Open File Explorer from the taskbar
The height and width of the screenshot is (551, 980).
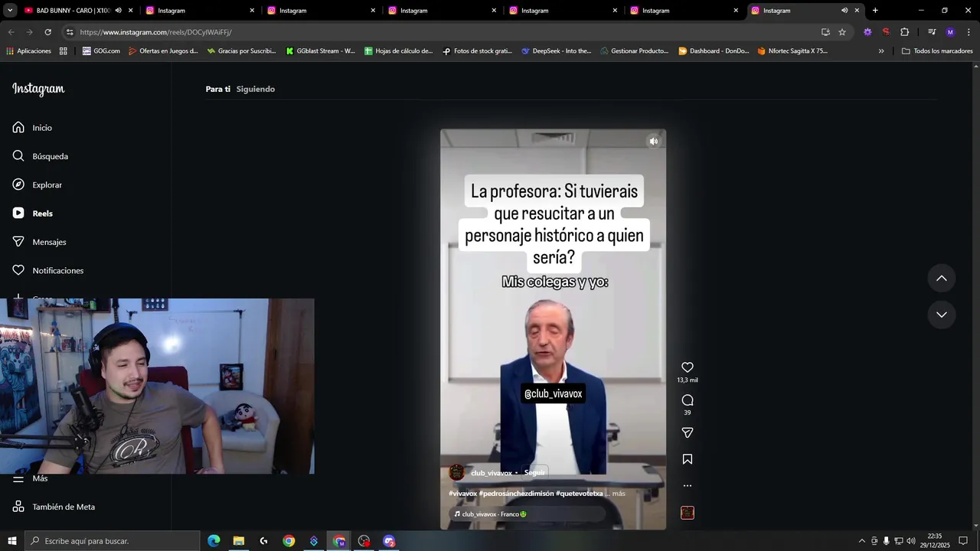tap(239, 541)
